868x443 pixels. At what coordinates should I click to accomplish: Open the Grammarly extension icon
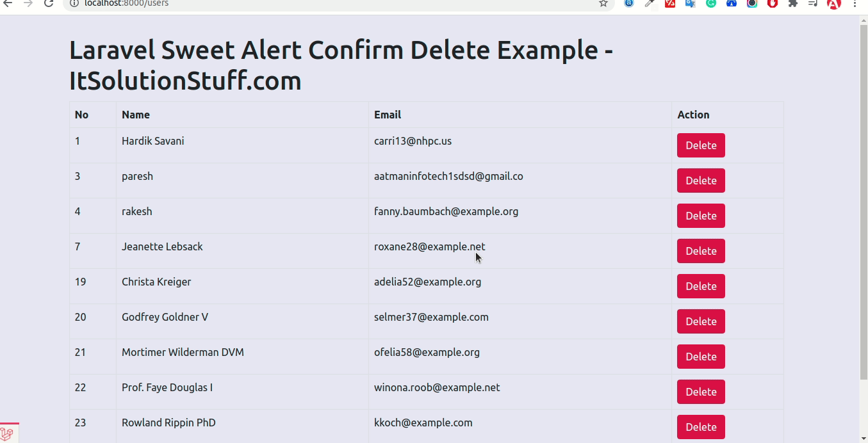[x=711, y=4]
